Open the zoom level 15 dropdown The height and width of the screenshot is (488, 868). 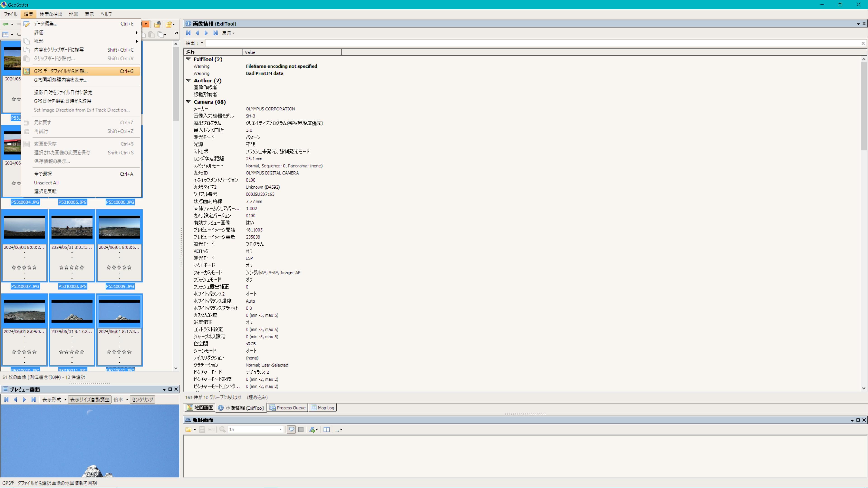click(280, 429)
